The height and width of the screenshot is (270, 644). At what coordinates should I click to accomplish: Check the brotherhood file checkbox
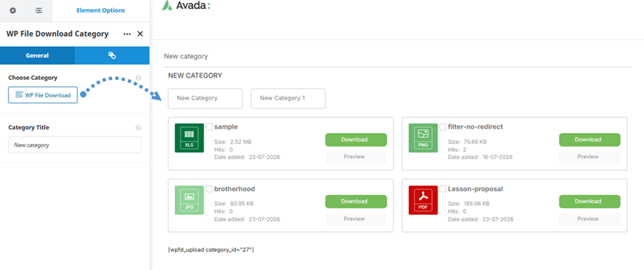pyautogui.click(x=209, y=189)
